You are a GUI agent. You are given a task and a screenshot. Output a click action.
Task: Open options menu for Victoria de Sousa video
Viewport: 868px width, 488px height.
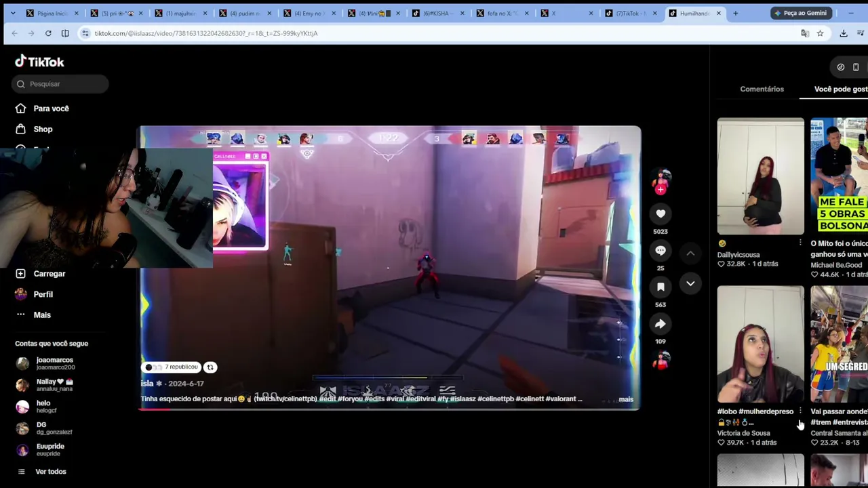(x=800, y=411)
